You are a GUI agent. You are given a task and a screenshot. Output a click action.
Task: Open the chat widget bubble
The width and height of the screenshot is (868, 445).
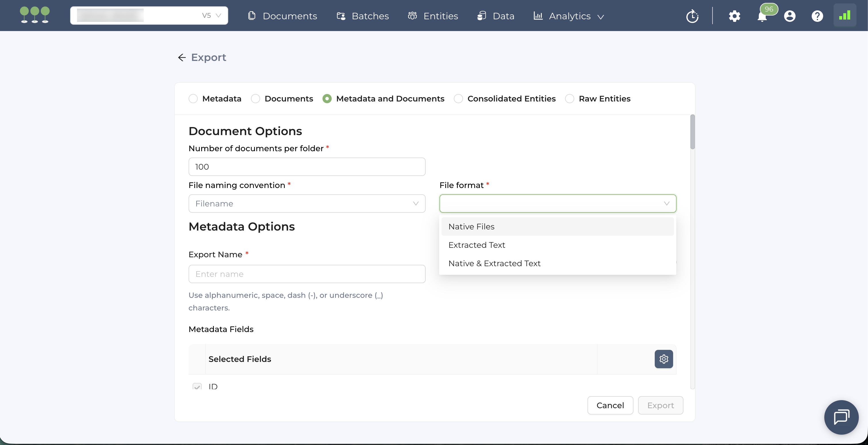point(841,417)
